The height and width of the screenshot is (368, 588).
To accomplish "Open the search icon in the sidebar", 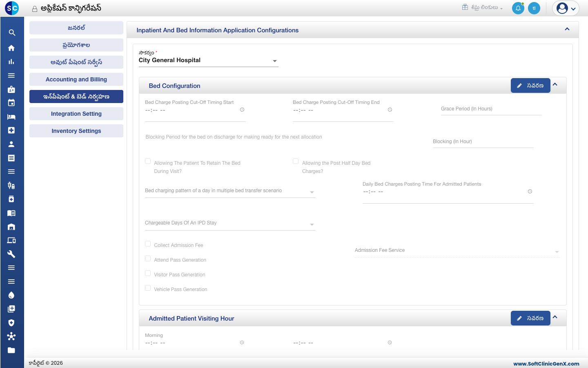I will click(12, 33).
